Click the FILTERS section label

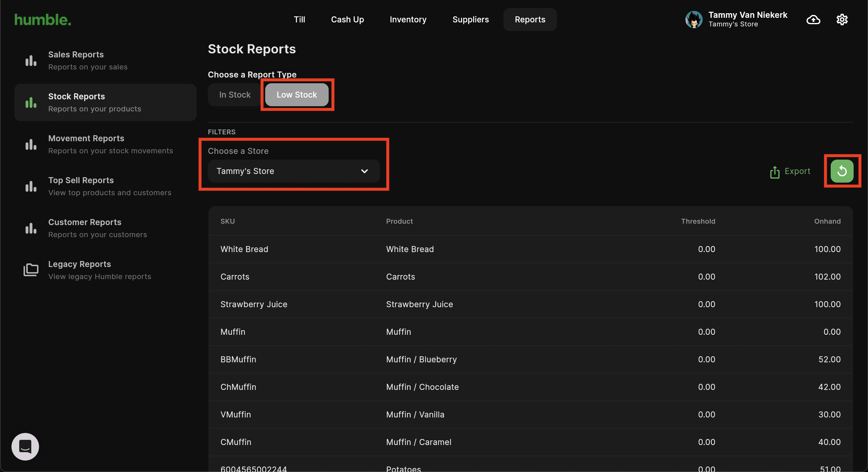221,132
